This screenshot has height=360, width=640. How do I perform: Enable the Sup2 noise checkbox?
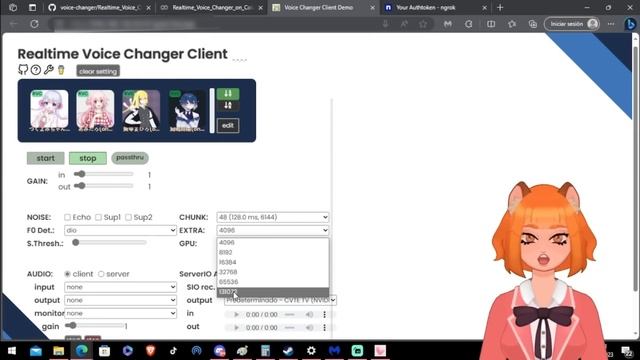[129, 217]
